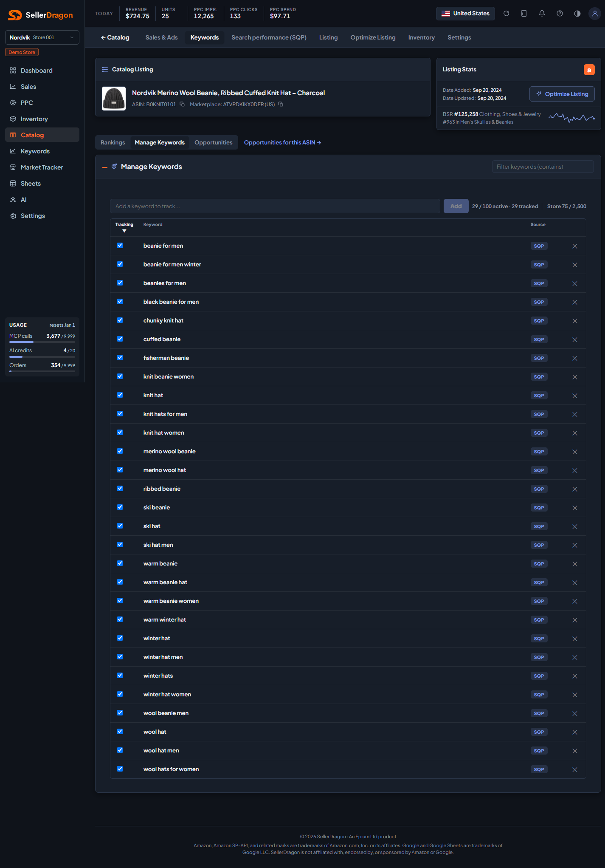
Task: Uncheck tracking for 'beanie for men winter'
Action: click(x=120, y=264)
